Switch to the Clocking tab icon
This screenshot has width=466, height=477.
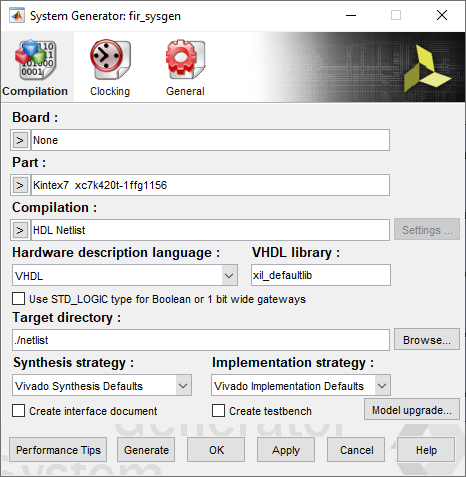(110, 60)
